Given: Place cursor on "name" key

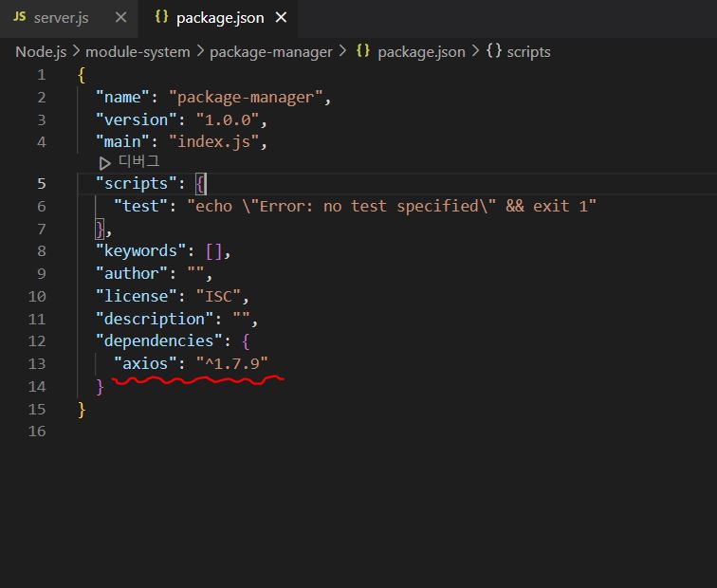Looking at the screenshot, I should coord(122,98).
